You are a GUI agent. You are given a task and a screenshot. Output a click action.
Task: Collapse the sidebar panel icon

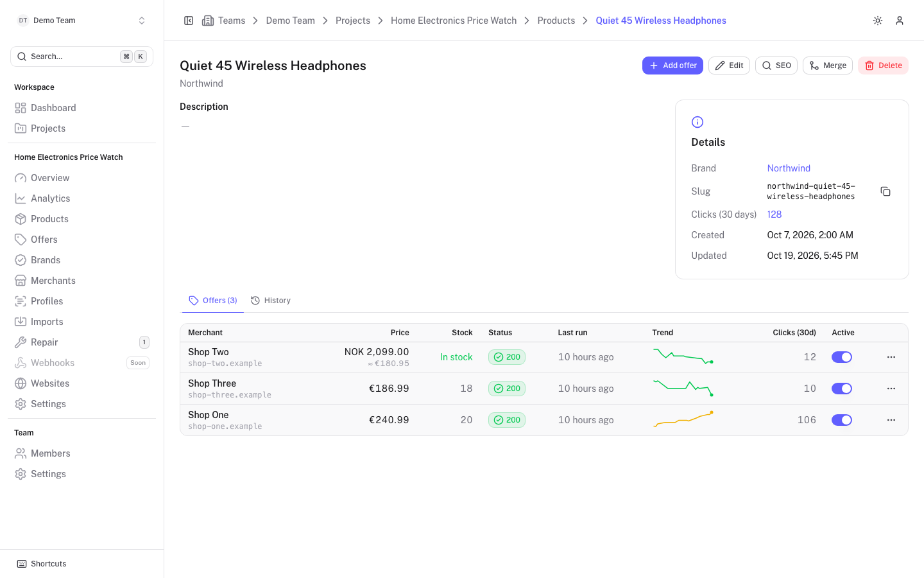coord(189,21)
